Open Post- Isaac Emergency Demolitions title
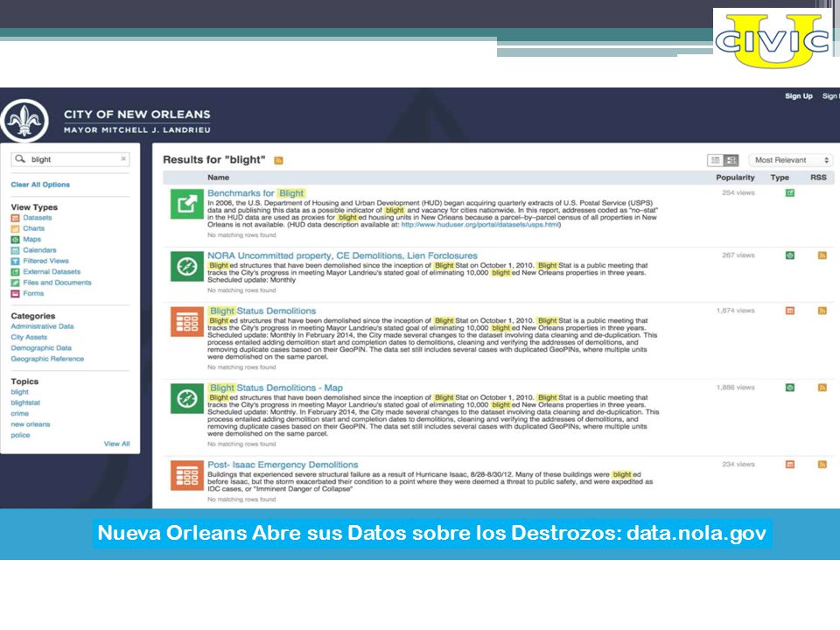The image size is (840, 630). [x=283, y=465]
